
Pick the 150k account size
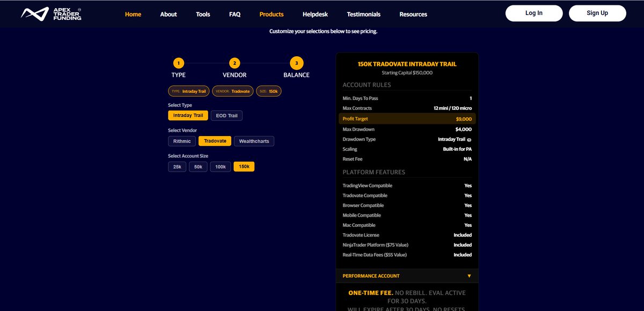pos(244,167)
